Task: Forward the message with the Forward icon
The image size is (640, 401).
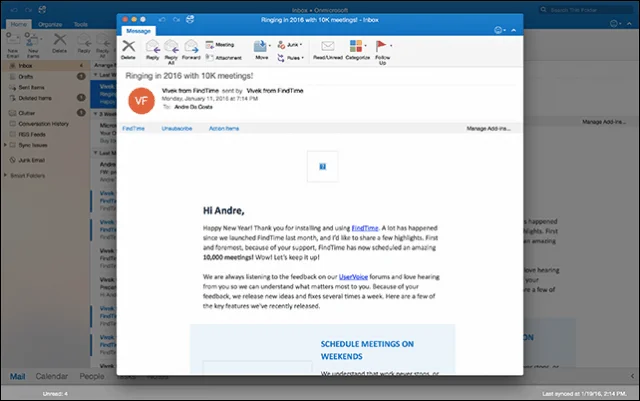Action: [x=191, y=47]
